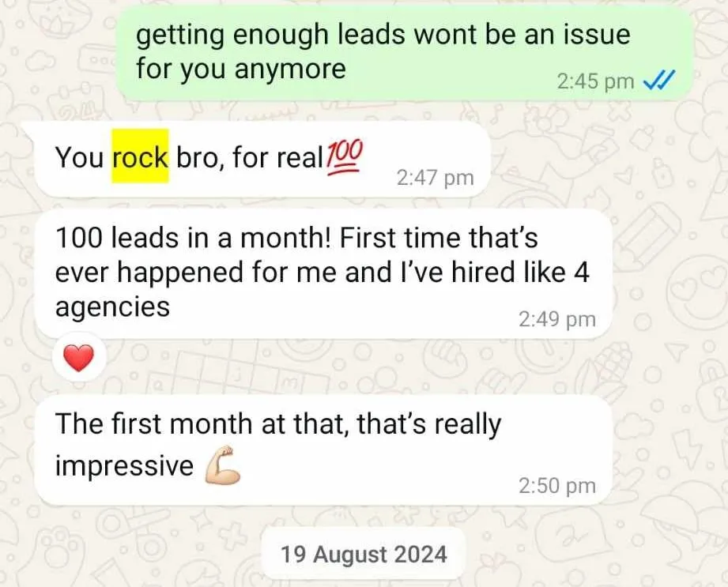Tap the red heart reaction

[78, 358]
